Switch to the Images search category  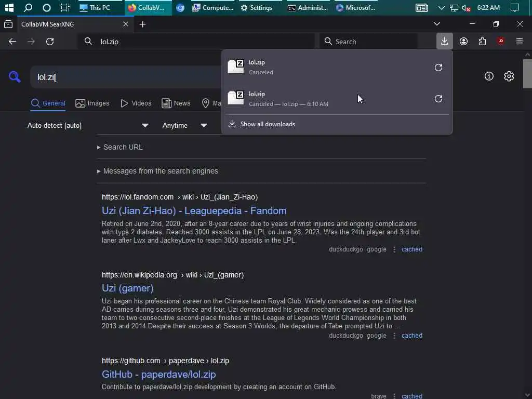[x=92, y=103]
